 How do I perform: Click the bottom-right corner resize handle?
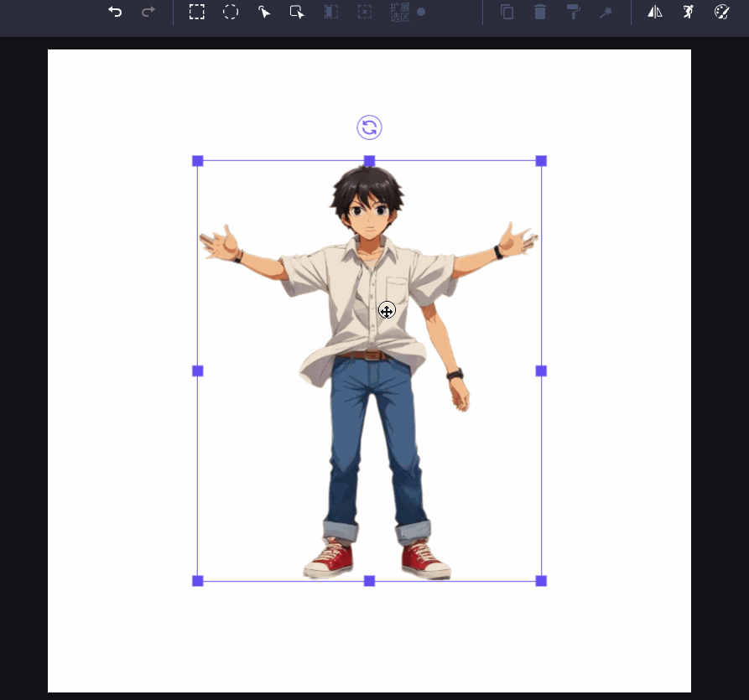click(541, 581)
